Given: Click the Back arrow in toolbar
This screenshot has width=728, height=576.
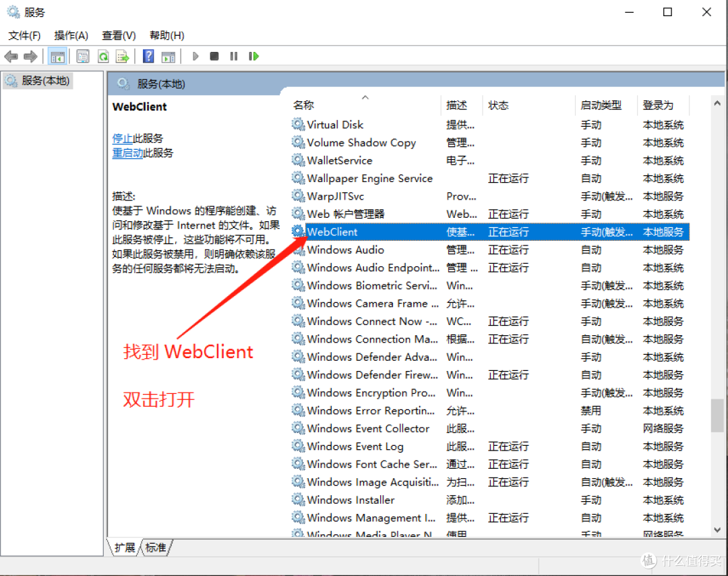Looking at the screenshot, I should (11, 57).
